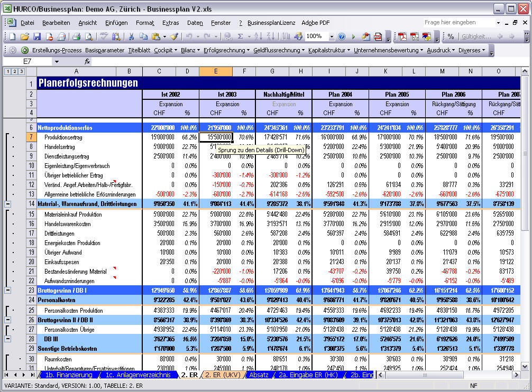This screenshot has height=392, width=532.
Task: Open the Name Box dropdown arrow
Action: 57,61
